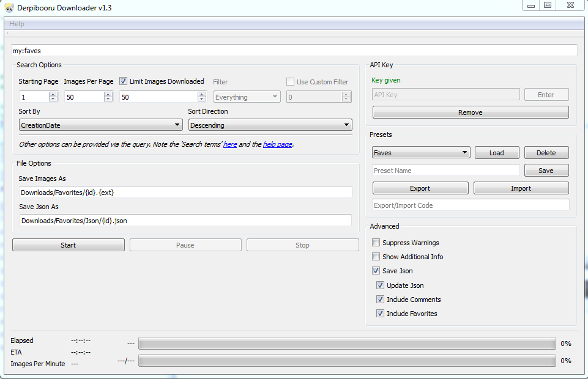Click the upper download progress bar

[x=347, y=344]
